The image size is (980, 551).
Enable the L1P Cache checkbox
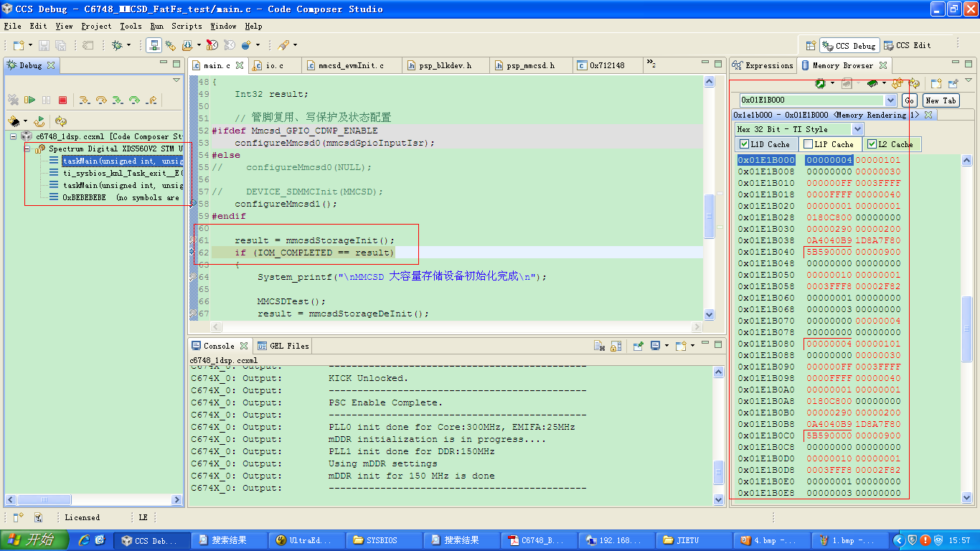(x=809, y=144)
